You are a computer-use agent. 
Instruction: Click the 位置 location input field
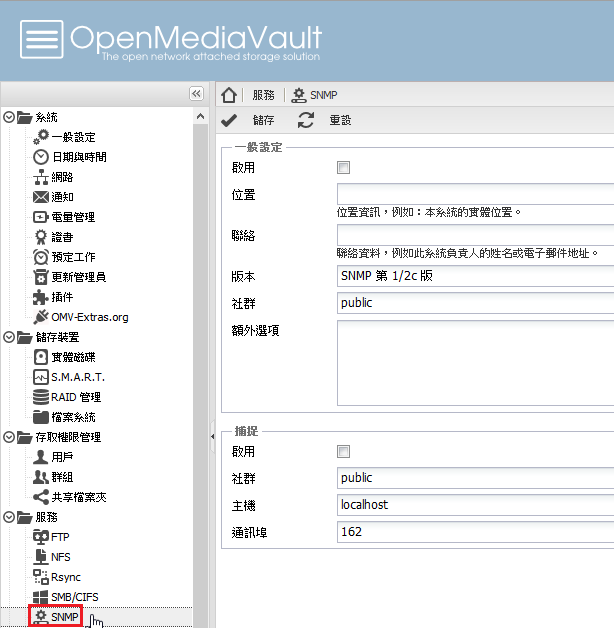tap(475, 194)
